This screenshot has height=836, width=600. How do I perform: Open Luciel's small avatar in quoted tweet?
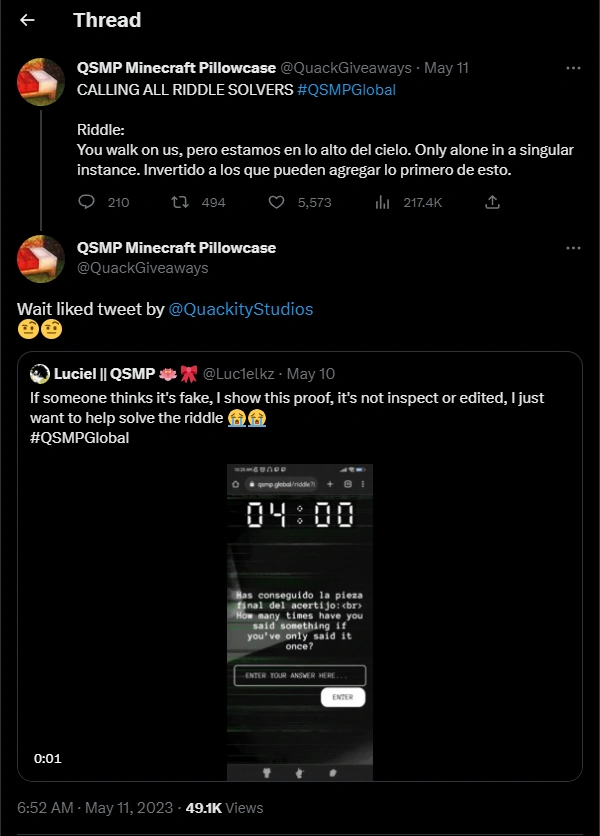click(40, 374)
